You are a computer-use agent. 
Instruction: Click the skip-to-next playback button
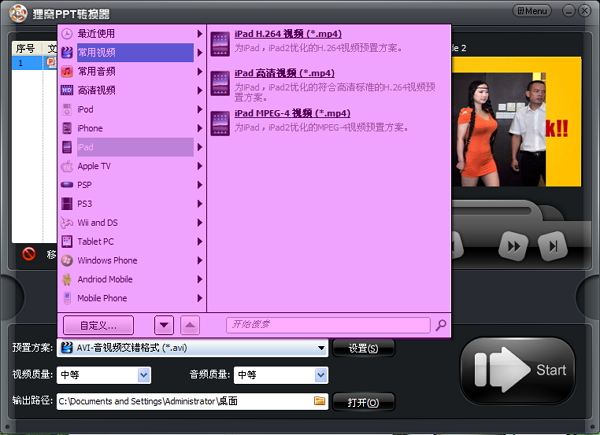[x=553, y=246]
